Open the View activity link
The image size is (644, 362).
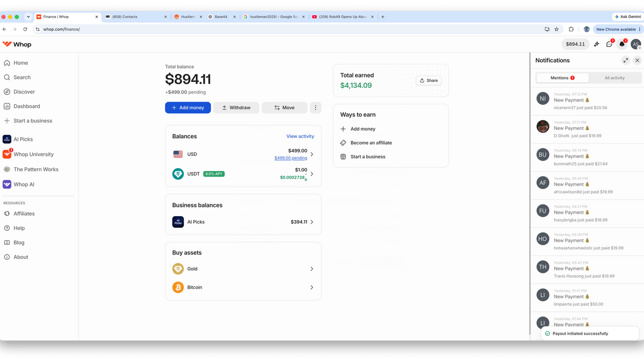[x=300, y=136]
